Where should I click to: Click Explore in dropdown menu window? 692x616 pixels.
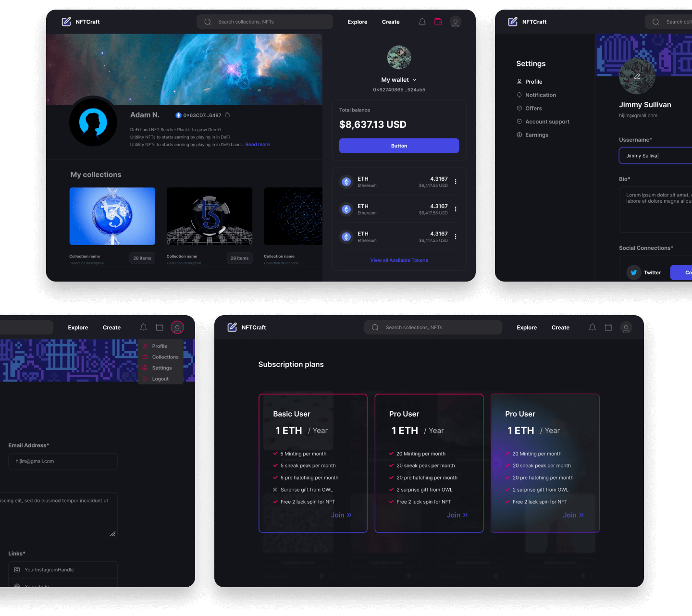78,327
